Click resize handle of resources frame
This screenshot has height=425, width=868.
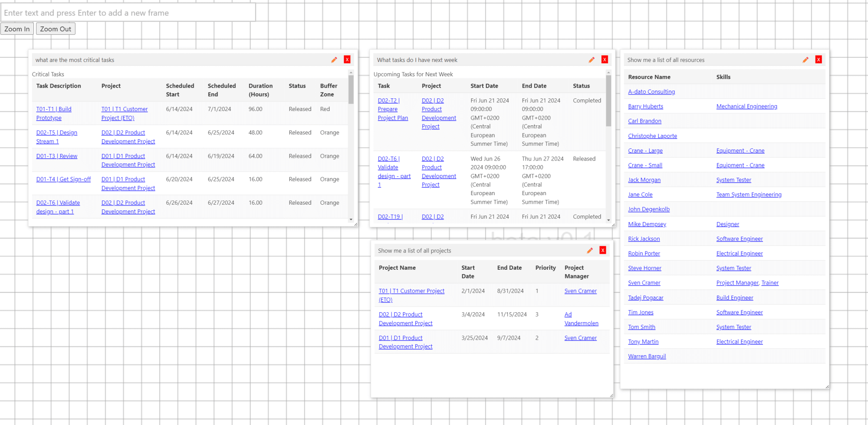pyautogui.click(x=827, y=386)
